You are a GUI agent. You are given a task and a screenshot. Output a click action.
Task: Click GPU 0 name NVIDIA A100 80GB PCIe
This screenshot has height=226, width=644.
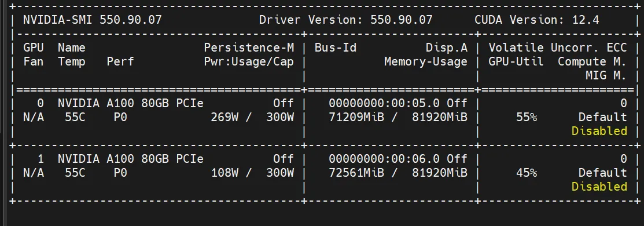(131, 103)
